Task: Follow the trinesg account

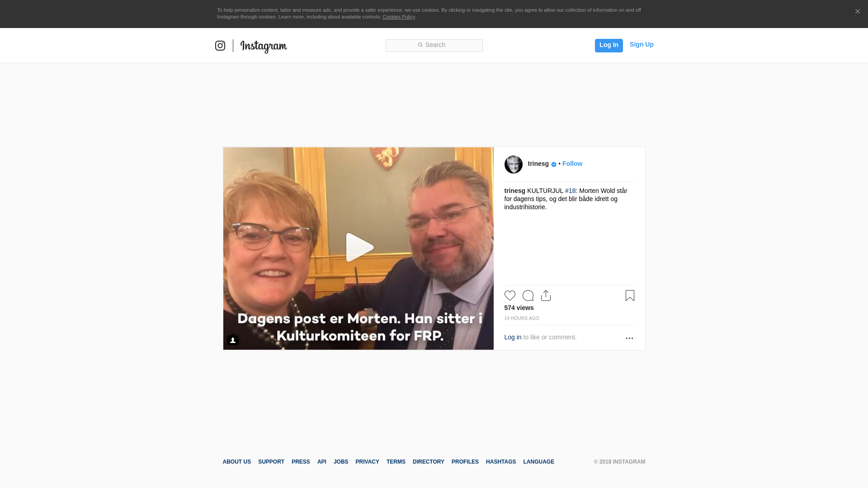Action: (572, 164)
